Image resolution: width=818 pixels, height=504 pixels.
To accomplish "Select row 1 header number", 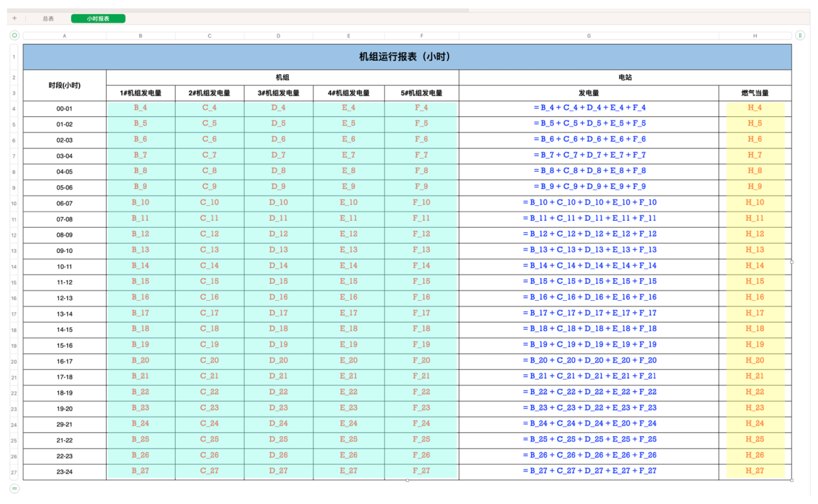I will click(14, 57).
